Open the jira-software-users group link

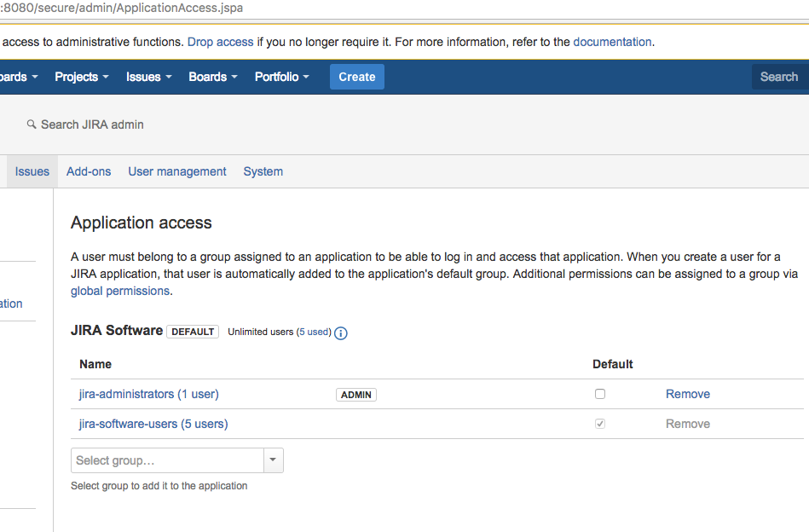click(x=153, y=425)
